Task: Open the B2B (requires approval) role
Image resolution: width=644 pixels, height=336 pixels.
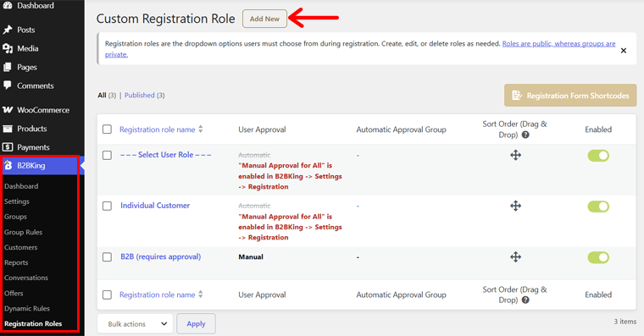Action: tap(161, 256)
